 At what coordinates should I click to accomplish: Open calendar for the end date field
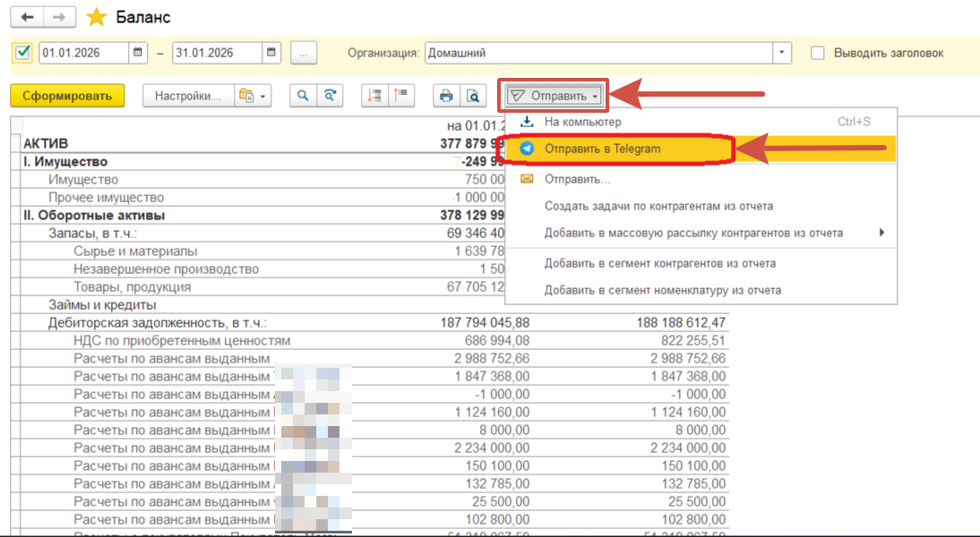[x=271, y=53]
